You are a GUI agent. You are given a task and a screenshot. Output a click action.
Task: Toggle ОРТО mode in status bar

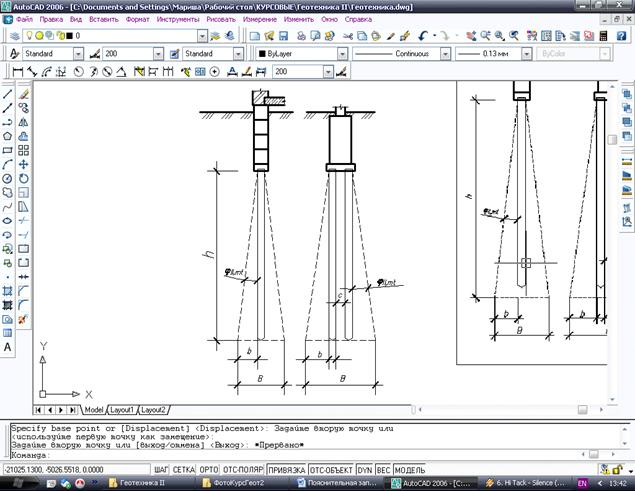pos(208,468)
